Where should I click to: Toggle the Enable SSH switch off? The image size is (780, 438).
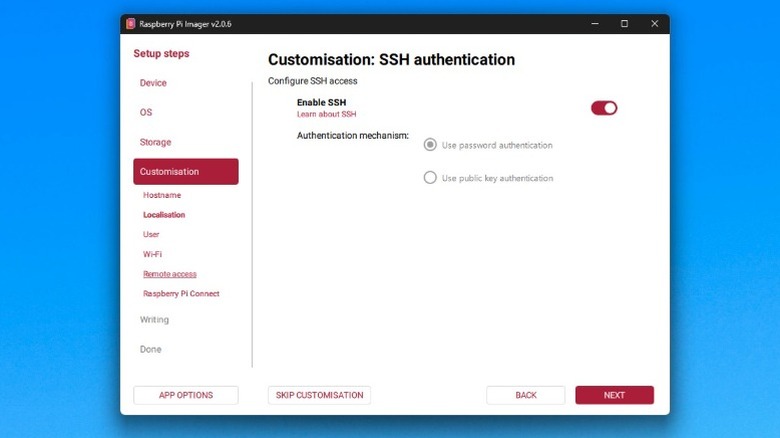pyautogui.click(x=604, y=108)
